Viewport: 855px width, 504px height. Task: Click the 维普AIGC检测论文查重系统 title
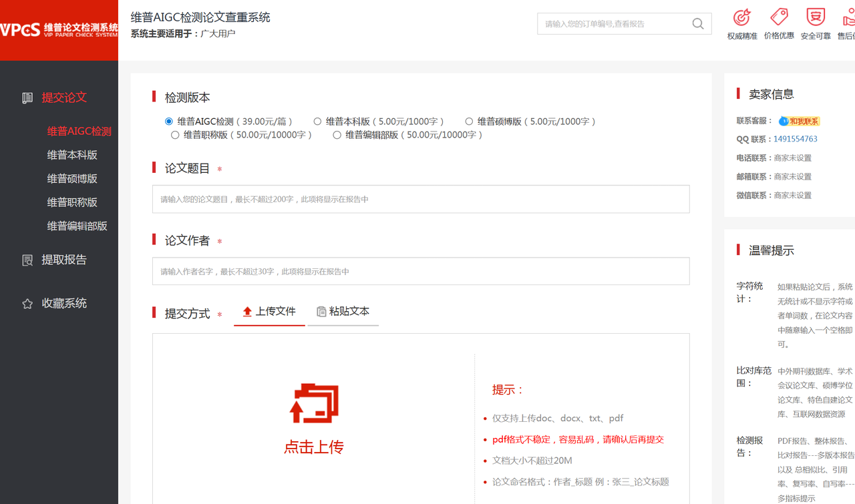click(200, 18)
